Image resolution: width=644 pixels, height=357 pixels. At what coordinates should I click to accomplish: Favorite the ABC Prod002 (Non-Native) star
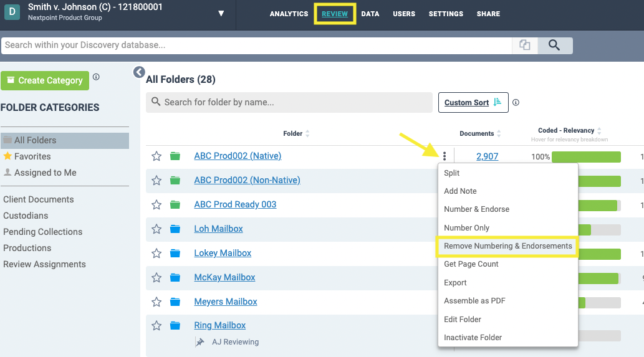coord(156,180)
